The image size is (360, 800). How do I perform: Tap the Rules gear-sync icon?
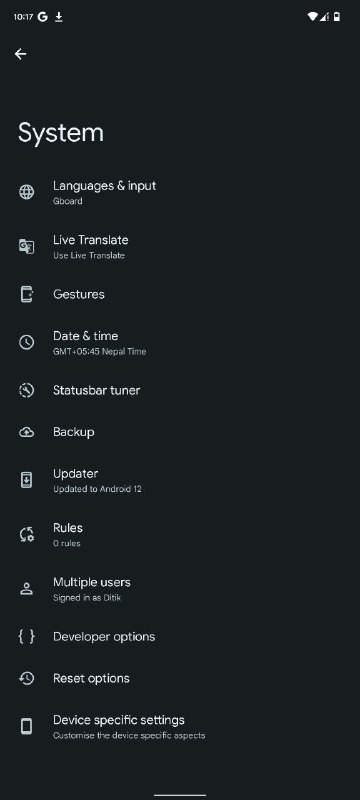tap(27, 534)
